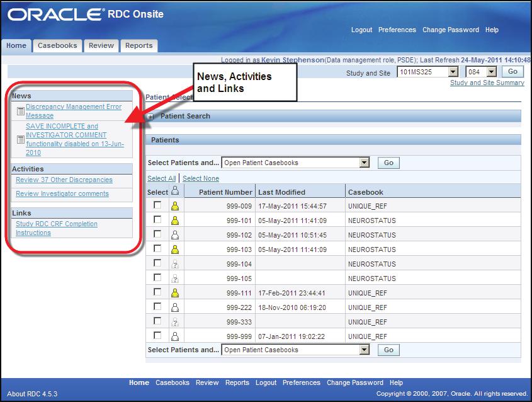
Task: Open the top Select Patients action dropdown
Action: pos(295,163)
